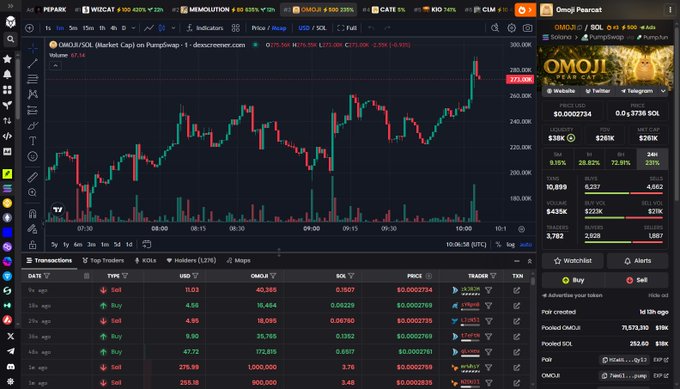
Task: Switch chart currency to SOL
Action: pyautogui.click(x=321, y=28)
